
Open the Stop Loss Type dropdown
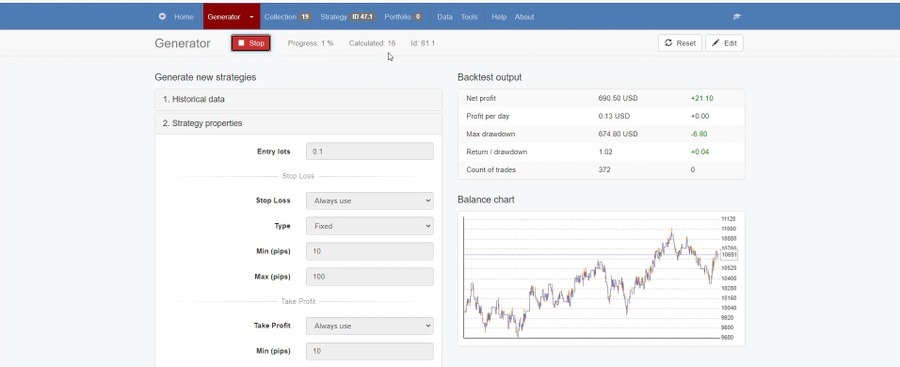click(370, 226)
